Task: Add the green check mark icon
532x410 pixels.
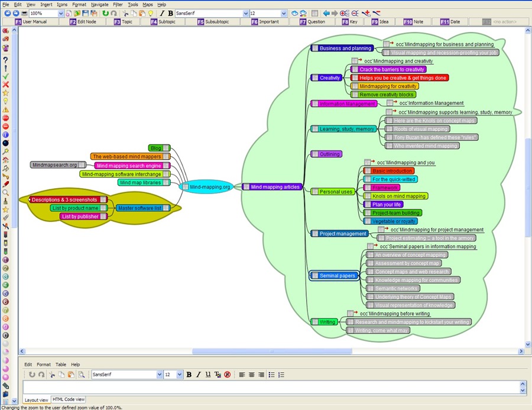Action: [5, 76]
